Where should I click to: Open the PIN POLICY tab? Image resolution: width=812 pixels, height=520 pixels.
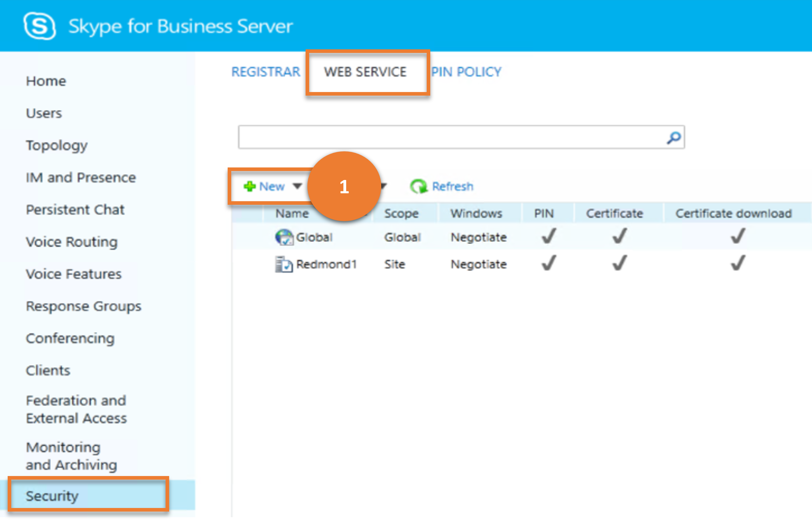pos(466,72)
